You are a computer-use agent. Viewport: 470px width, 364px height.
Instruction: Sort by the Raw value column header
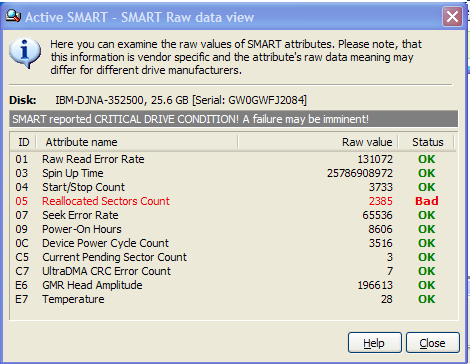click(x=318, y=142)
